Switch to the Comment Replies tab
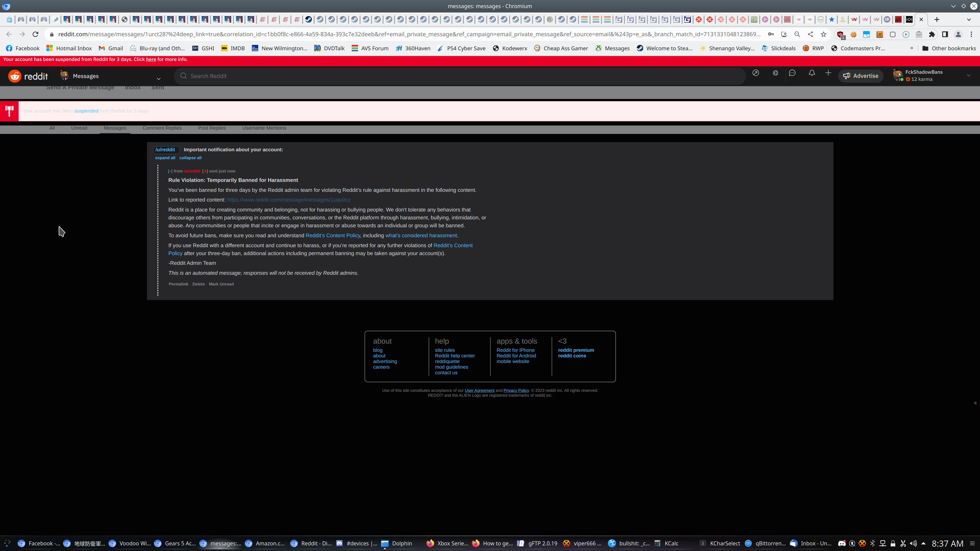Screen dimensions: 980x551 pyautogui.click(x=162, y=128)
